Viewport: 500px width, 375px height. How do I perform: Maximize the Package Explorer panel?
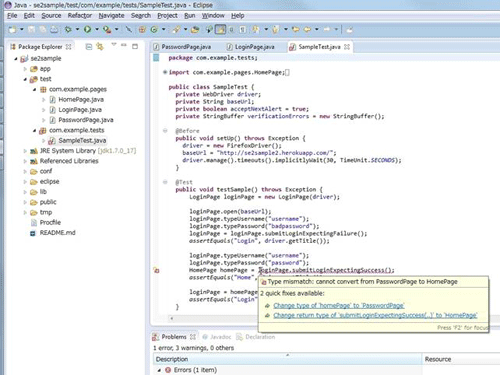tap(135, 46)
